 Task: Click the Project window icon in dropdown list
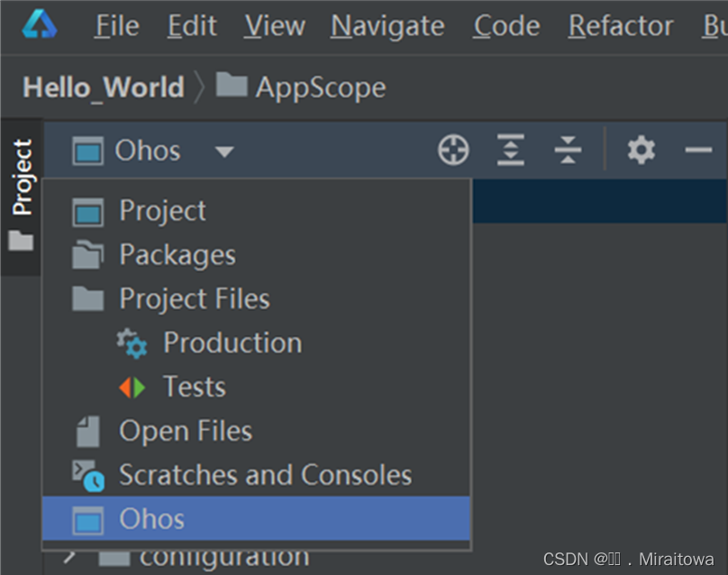[87, 213]
